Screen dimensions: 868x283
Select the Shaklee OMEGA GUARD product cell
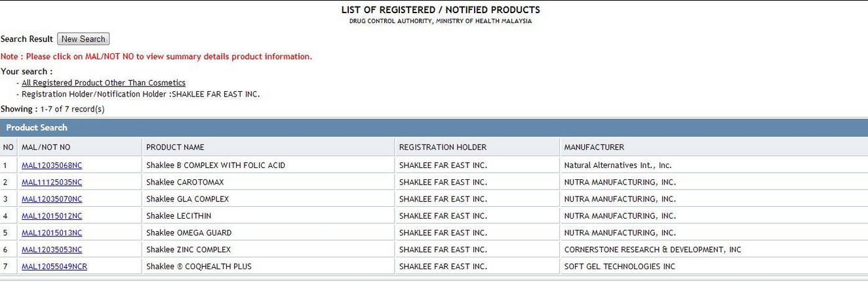click(x=189, y=233)
